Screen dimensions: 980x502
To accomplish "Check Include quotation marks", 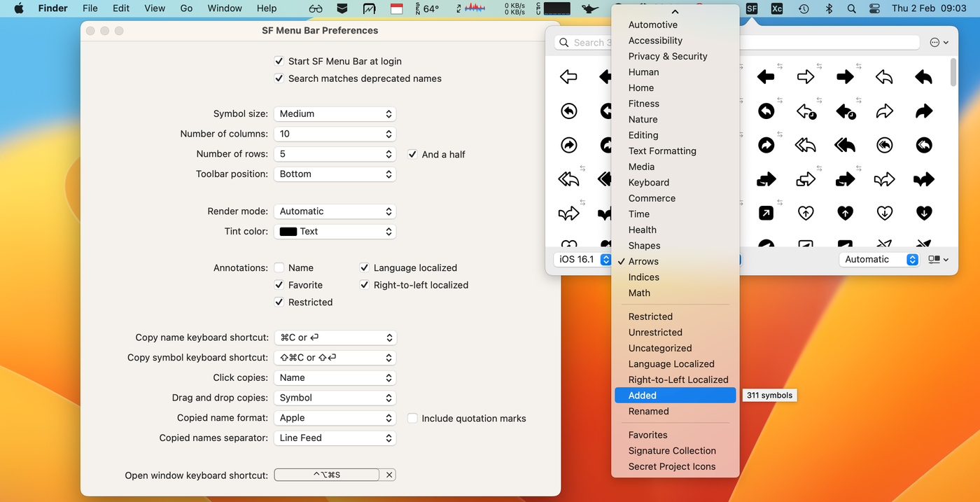I will pyautogui.click(x=413, y=419).
